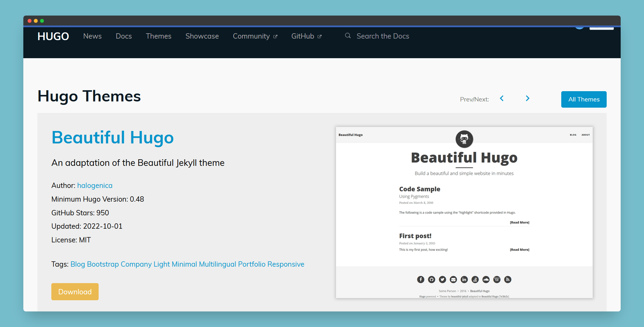Open the halogenica author link
644x327 pixels.
(95, 185)
